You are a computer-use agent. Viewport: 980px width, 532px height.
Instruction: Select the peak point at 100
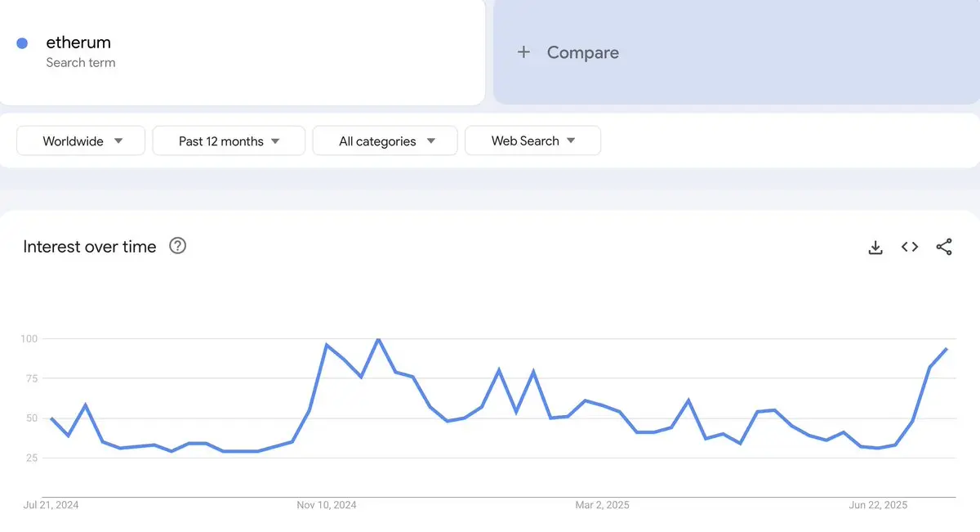pyautogui.click(x=378, y=338)
